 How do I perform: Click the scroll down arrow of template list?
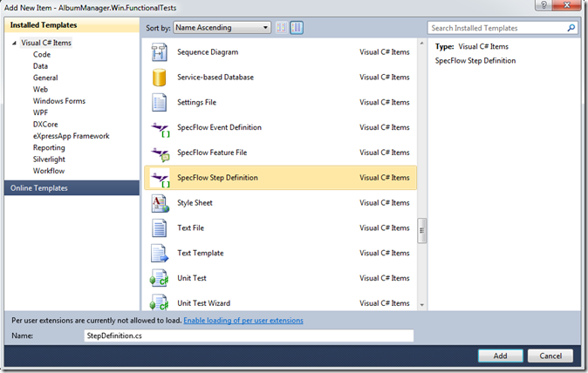click(422, 305)
